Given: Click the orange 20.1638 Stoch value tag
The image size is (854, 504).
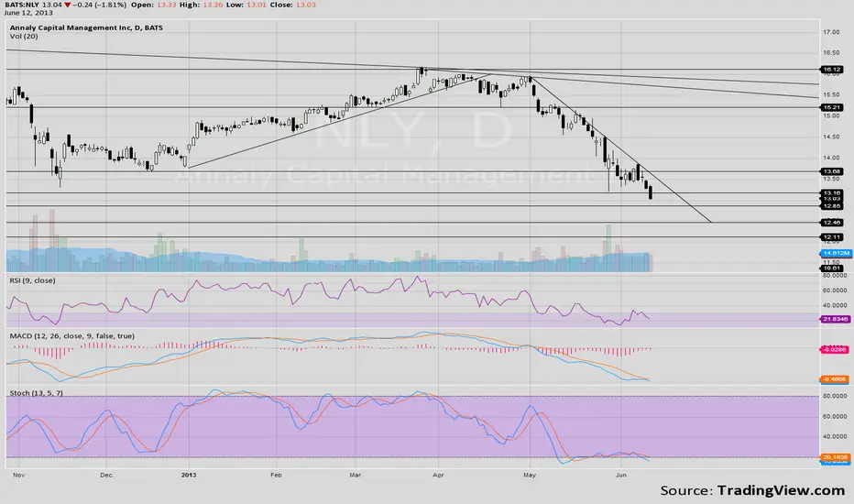Looking at the screenshot, I should pos(835,457).
